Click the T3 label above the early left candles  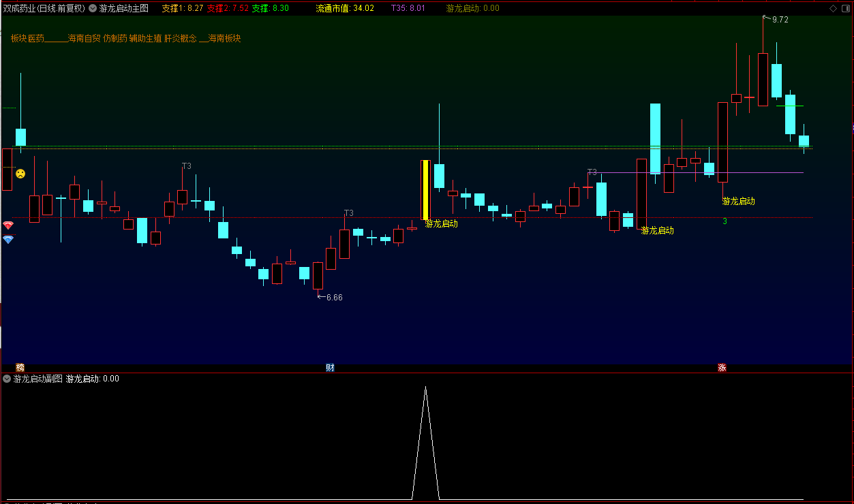pyautogui.click(x=187, y=166)
